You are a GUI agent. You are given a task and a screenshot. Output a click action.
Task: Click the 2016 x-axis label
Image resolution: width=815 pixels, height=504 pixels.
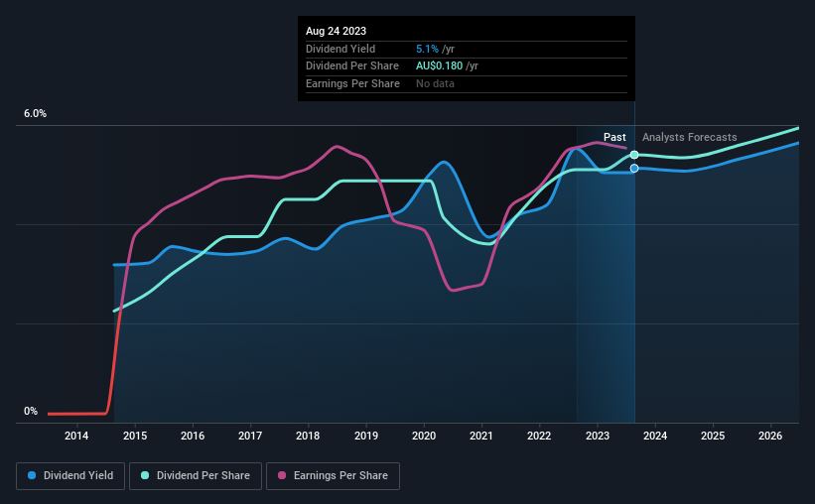pyautogui.click(x=193, y=436)
